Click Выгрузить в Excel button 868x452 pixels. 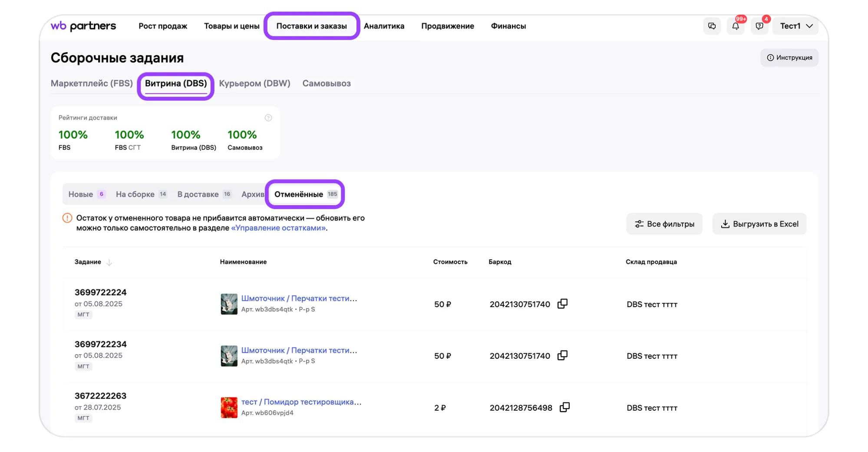pos(759,224)
